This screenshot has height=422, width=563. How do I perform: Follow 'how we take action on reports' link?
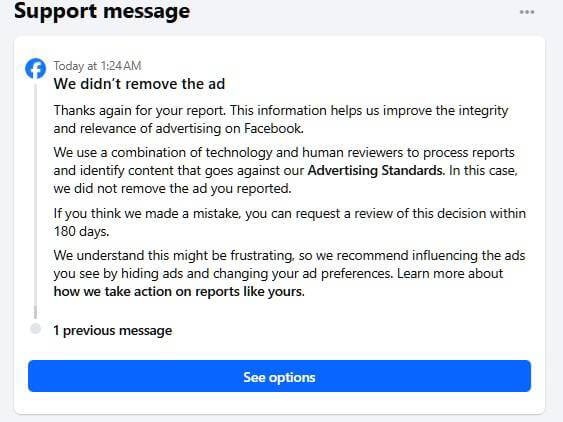coord(179,291)
